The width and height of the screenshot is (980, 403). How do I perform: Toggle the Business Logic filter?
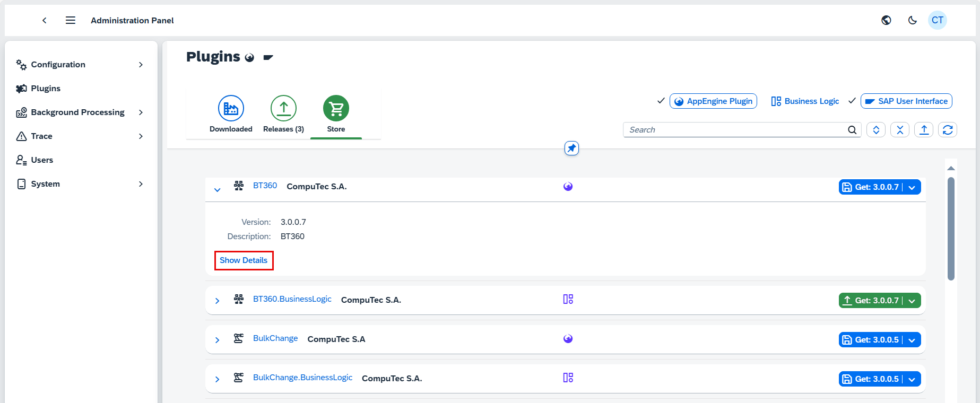(805, 101)
